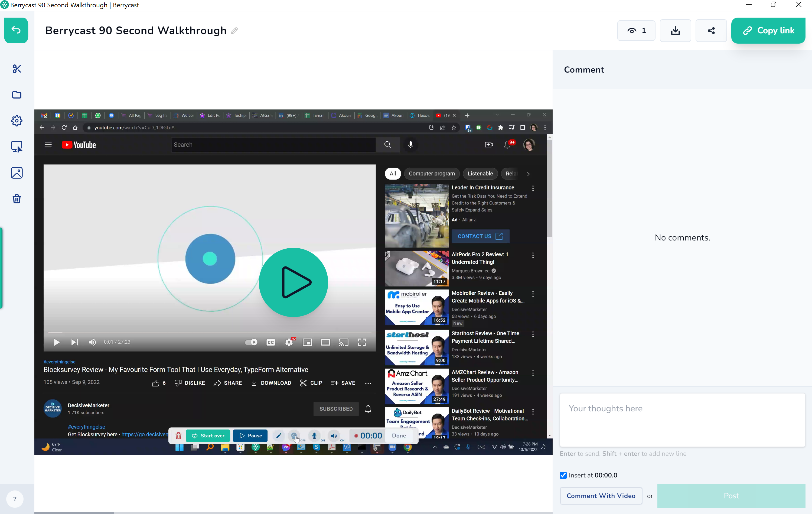Go back using the green arrow button
This screenshot has width=812, height=514.
(x=16, y=30)
